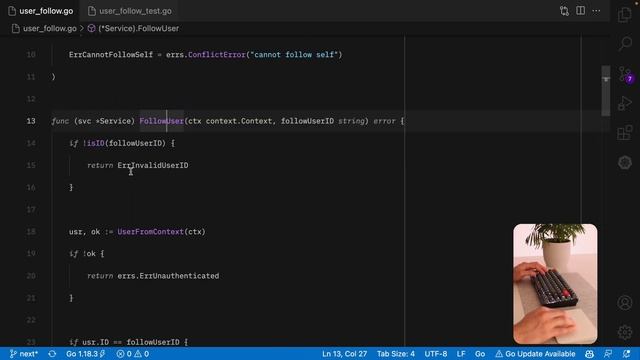Click the keyboard webcam video overlay
This screenshot has height=360, width=640.
pos(555,284)
